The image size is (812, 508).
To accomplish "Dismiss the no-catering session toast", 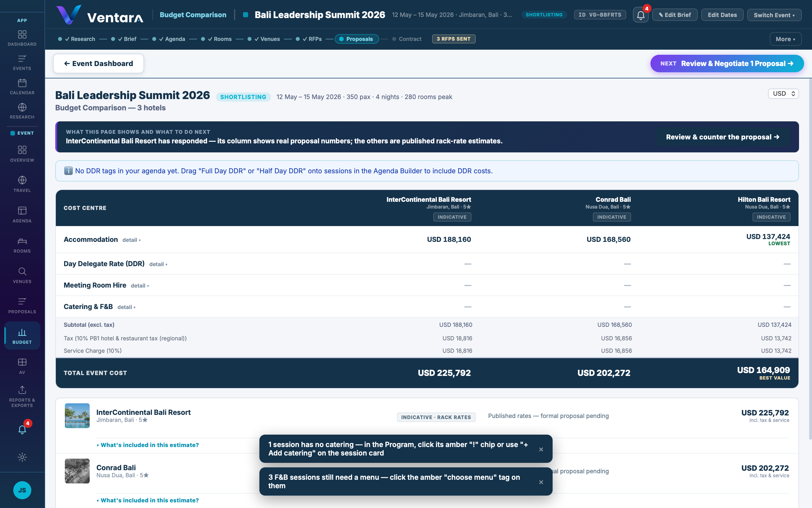I will pyautogui.click(x=541, y=449).
